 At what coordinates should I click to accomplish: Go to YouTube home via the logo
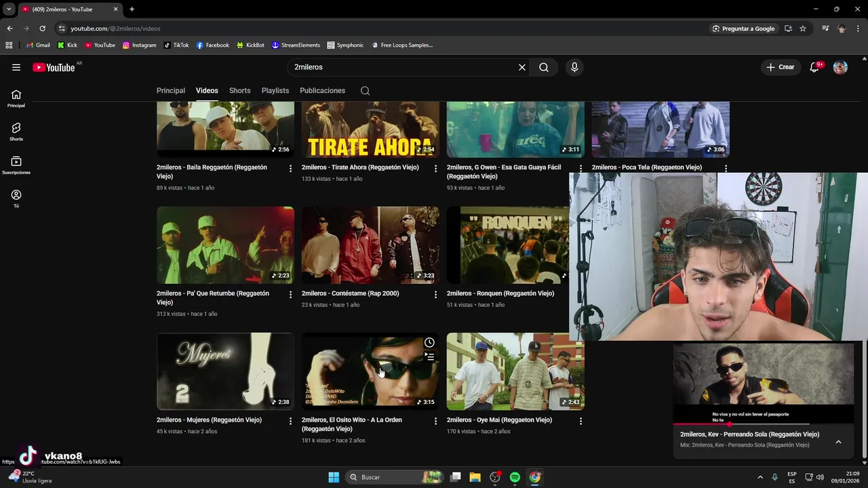tap(54, 67)
